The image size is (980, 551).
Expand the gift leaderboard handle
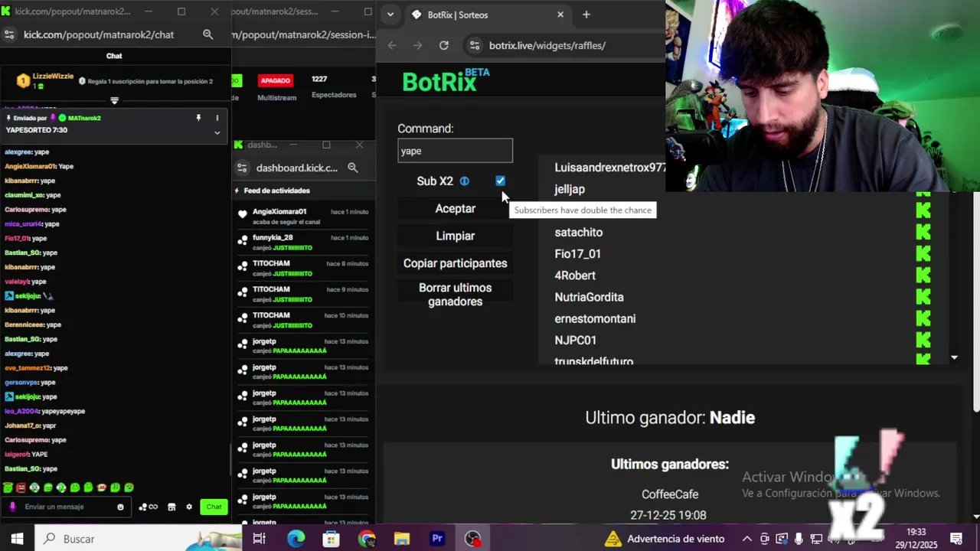[x=114, y=100]
